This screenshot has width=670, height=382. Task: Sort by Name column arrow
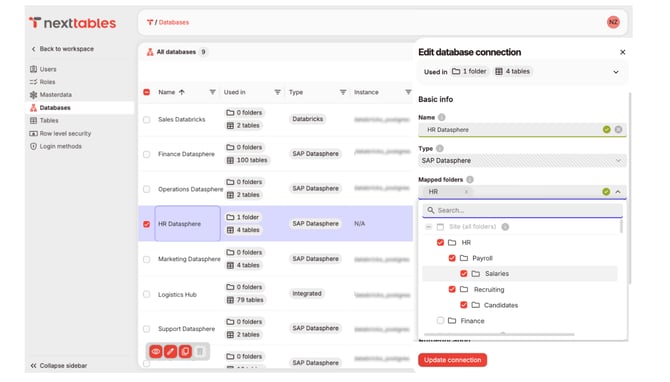coord(182,92)
